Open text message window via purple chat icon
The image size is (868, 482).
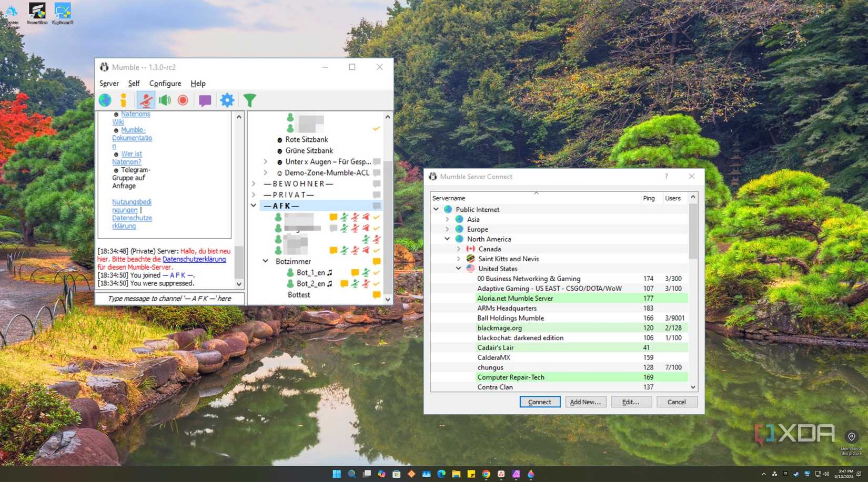pyautogui.click(x=205, y=100)
